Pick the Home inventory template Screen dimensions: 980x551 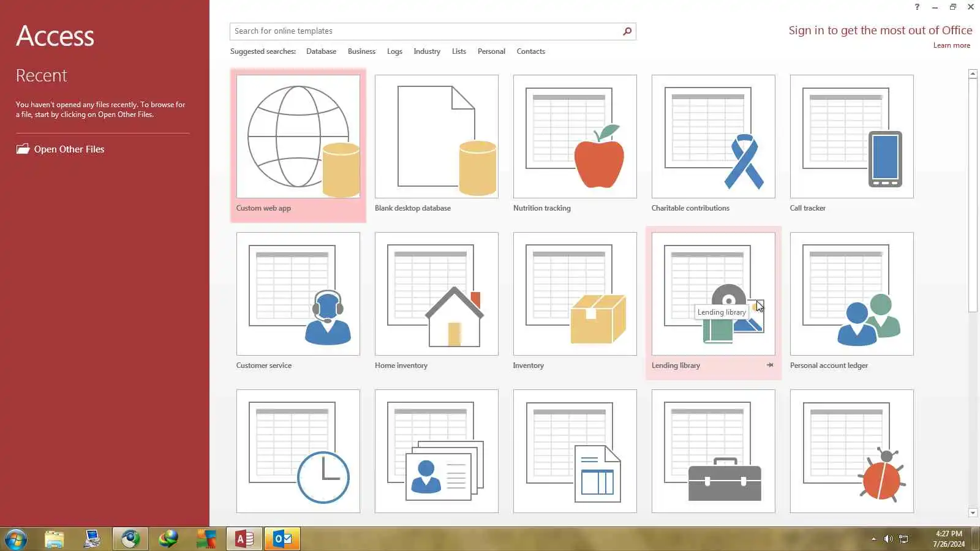tap(437, 302)
